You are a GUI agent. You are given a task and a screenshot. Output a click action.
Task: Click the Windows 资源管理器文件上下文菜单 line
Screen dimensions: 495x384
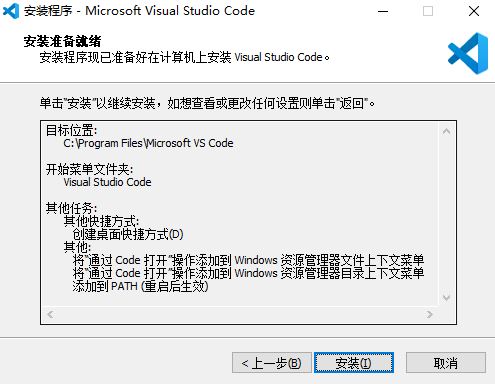248,260
